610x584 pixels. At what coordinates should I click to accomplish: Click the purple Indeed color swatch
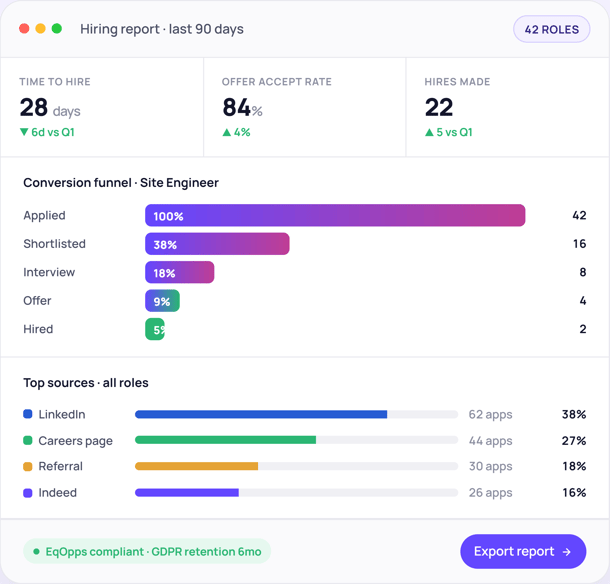point(28,493)
